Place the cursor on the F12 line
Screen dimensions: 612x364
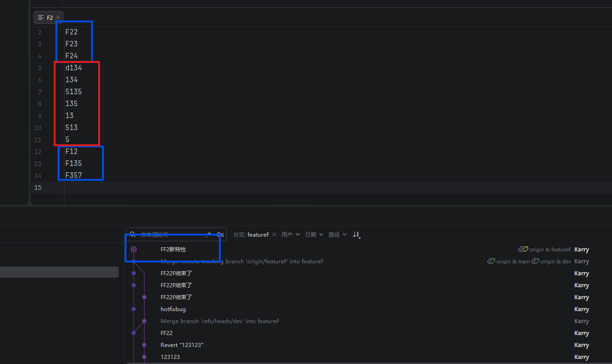[71, 152]
